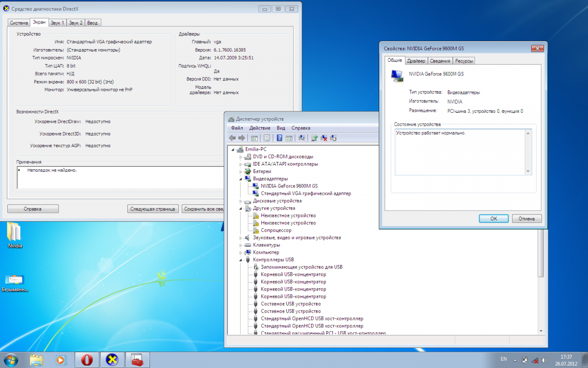The height and width of the screenshot is (368, 588).
Task: Switch to the Звук 2 tab
Action: coord(75,23)
